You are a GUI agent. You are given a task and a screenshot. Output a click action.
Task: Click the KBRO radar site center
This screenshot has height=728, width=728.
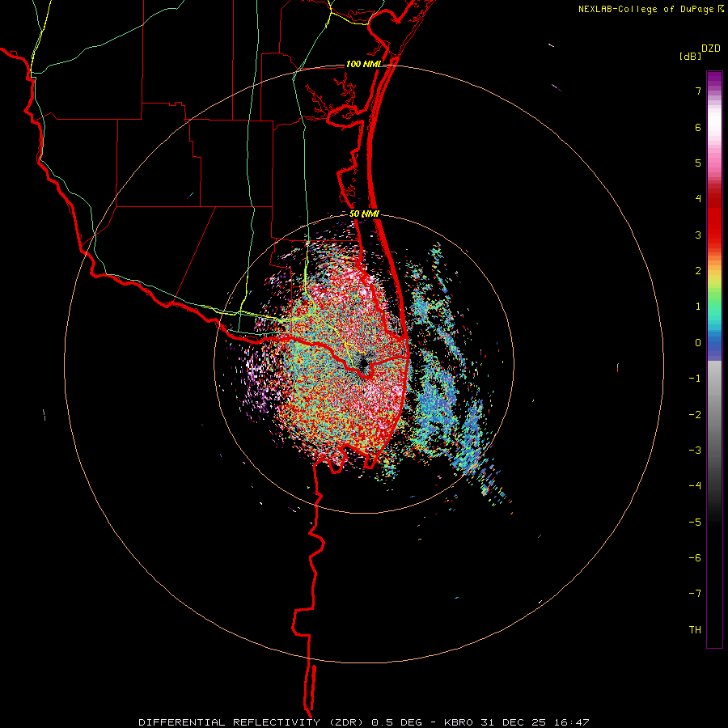(363, 363)
